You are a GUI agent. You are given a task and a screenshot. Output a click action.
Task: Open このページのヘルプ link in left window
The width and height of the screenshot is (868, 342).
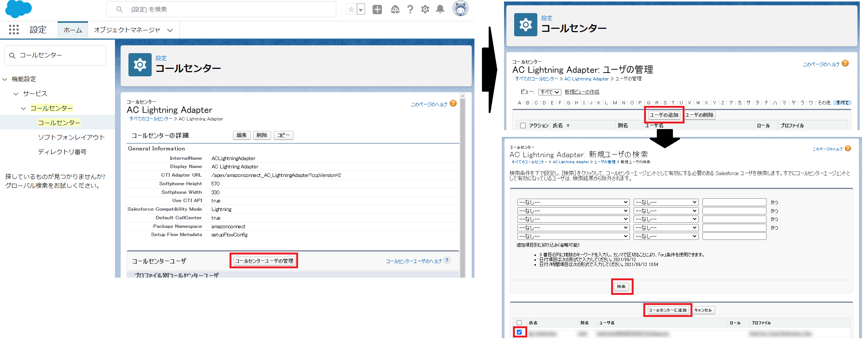pos(429,104)
